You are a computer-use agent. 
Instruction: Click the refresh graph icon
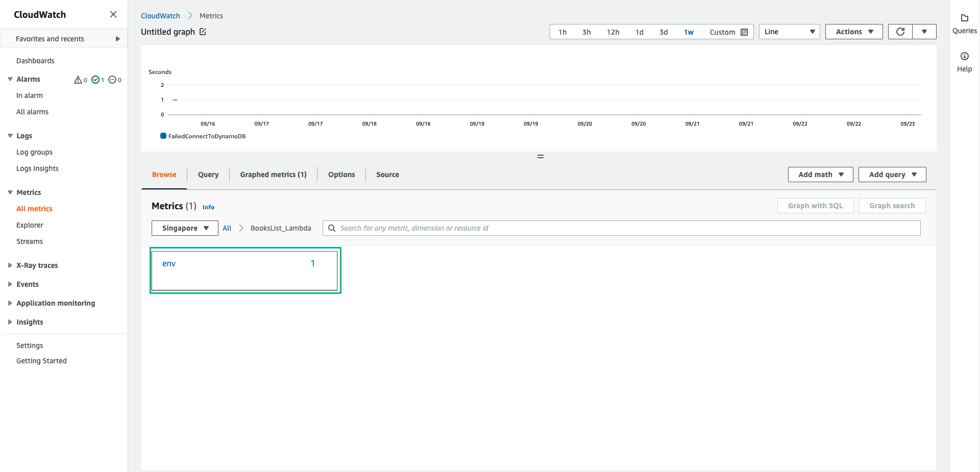pyautogui.click(x=900, y=32)
